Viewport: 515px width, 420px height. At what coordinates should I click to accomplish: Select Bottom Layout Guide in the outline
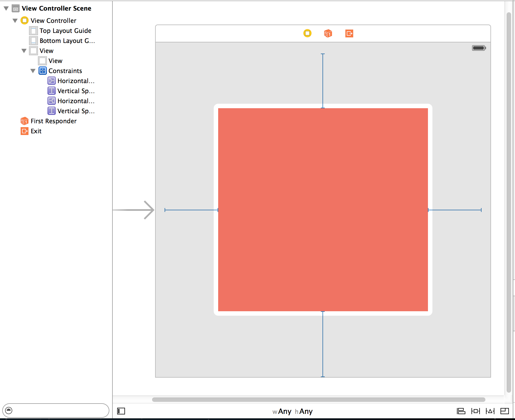click(x=67, y=41)
